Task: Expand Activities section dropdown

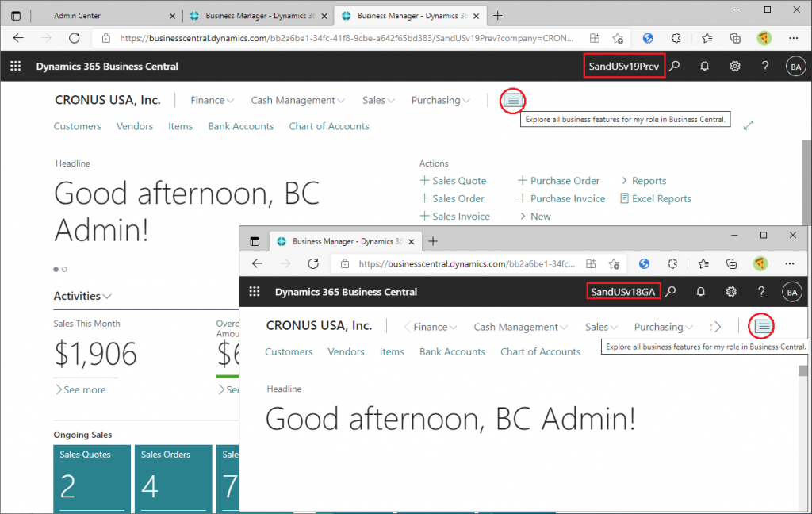Action: 82,296
